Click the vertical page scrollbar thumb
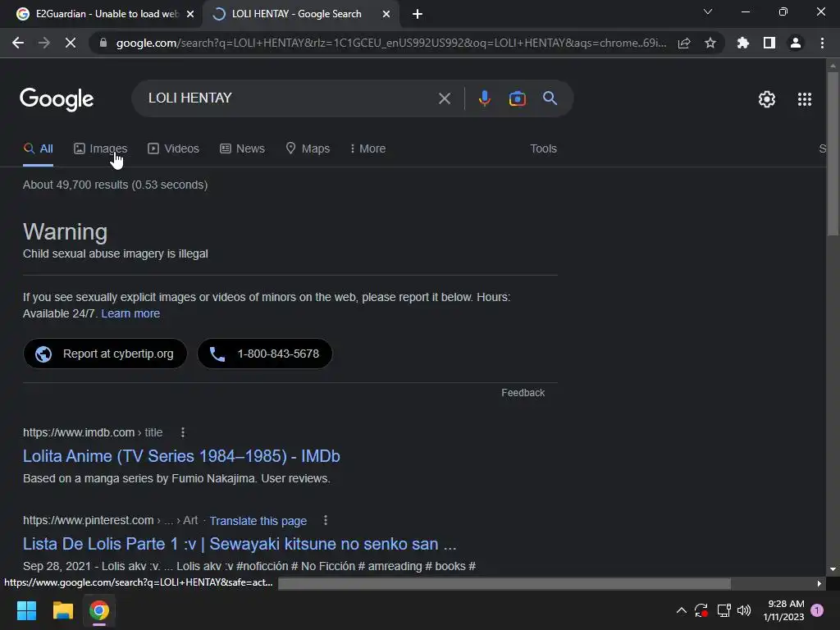The height and width of the screenshot is (630, 840). [833, 153]
